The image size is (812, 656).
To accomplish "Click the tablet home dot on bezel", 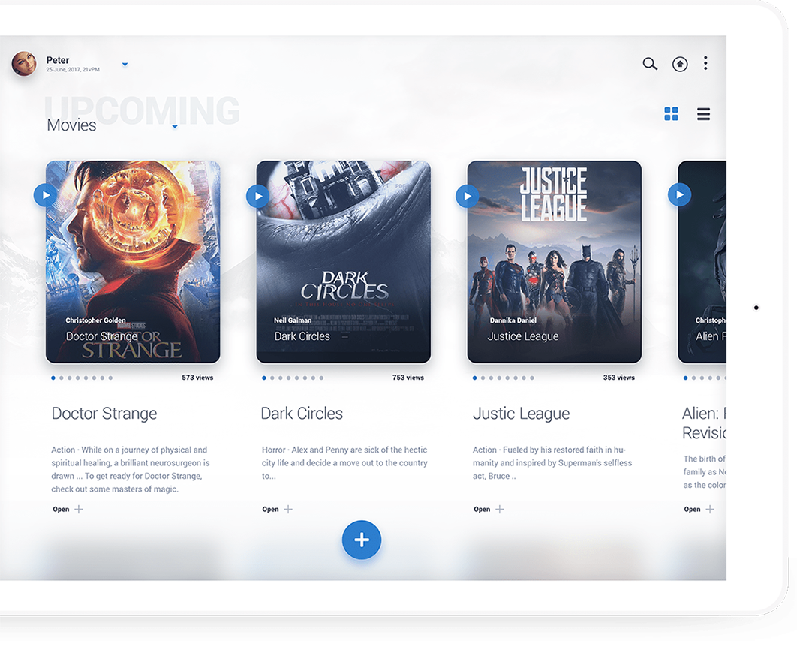I will click(x=756, y=308).
